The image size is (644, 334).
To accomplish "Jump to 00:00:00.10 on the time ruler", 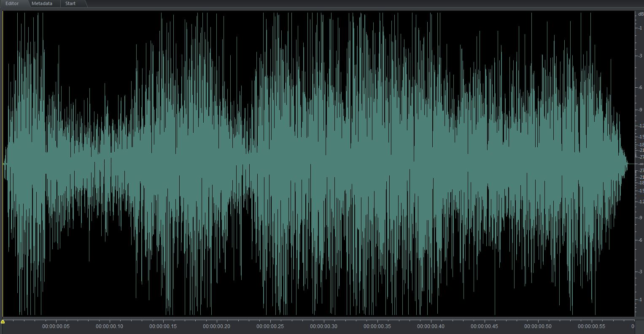I will [109, 326].
